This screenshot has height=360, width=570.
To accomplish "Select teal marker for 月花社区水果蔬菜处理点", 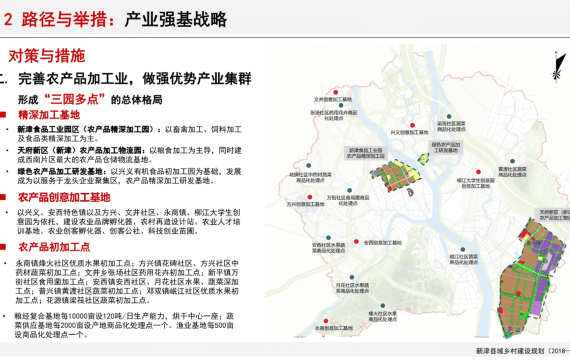I will pos(352,277).
